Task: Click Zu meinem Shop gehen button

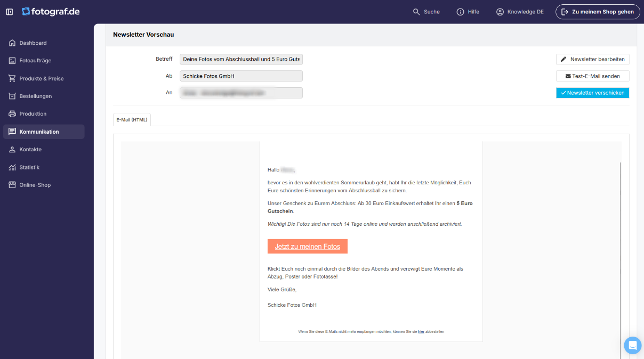Action: click(598, 12)
